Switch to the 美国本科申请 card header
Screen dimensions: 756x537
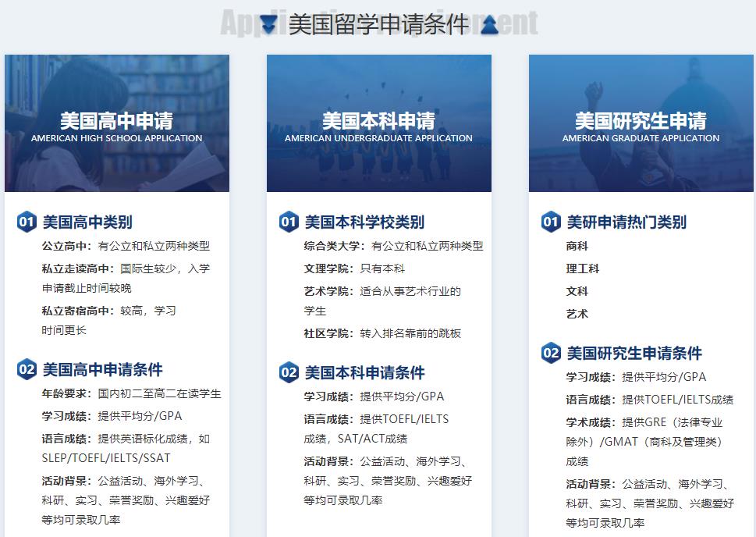tap(379, 121)
